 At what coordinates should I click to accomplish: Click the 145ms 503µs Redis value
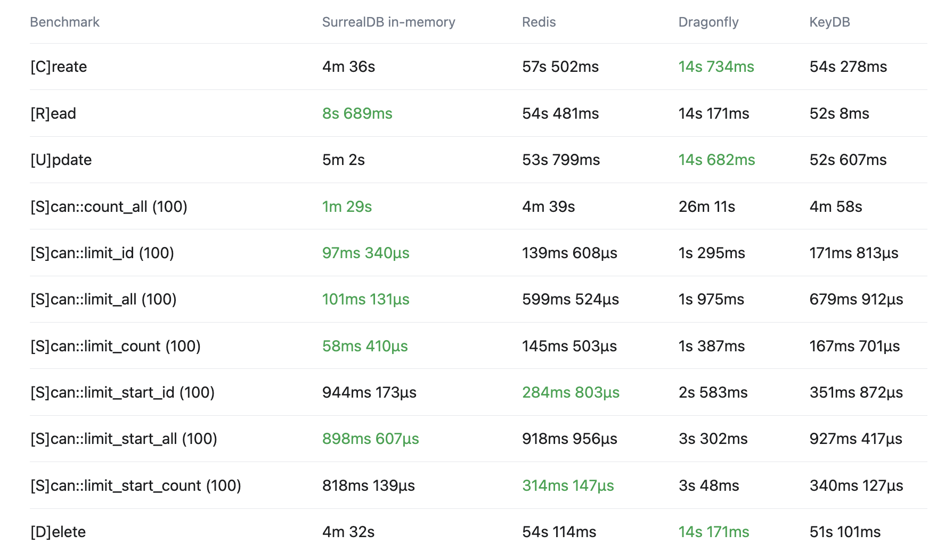[569, 346]
